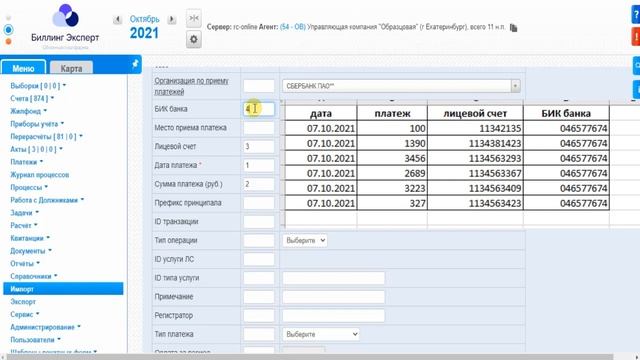The width and height of the screenshot is (640, 360).
Task: Click the blue status circle indicator
Action: pos(8,30)
